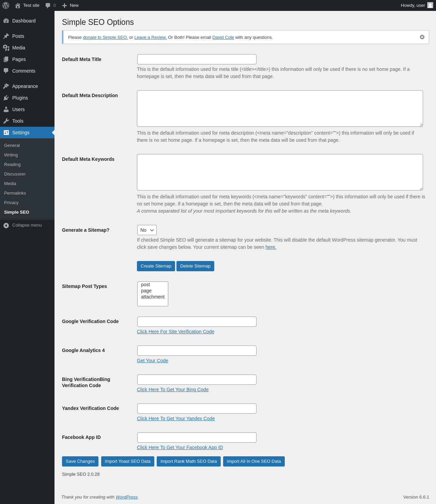436x504 pixels.
Task: Open the Generate a Sitemap dropdown
Action: click(x=147, y=230)
